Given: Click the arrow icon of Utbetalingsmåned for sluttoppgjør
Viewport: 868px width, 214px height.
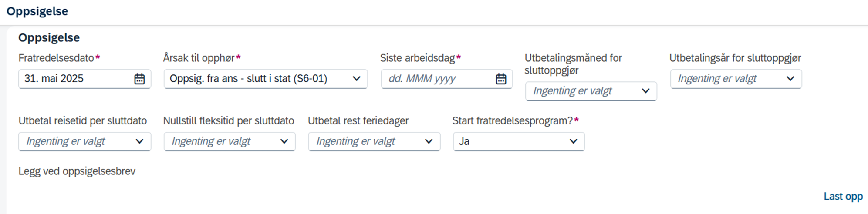Looking at the screenshot, I should (645, 91).
